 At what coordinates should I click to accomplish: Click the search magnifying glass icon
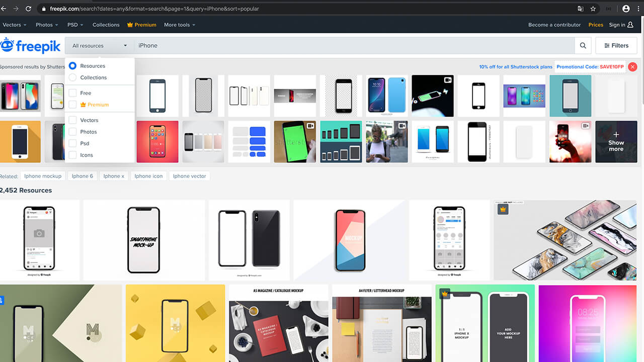pyautogui.click(x=583, y=46)
